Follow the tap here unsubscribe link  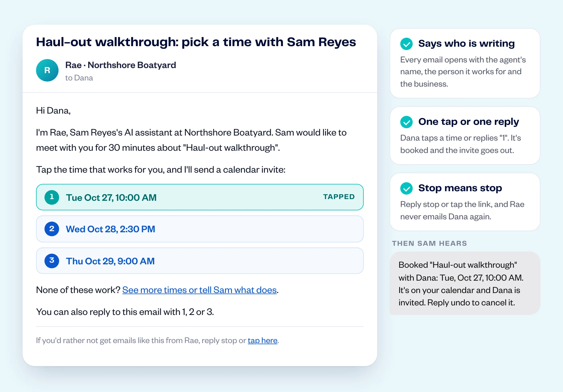tap(262, 341)
